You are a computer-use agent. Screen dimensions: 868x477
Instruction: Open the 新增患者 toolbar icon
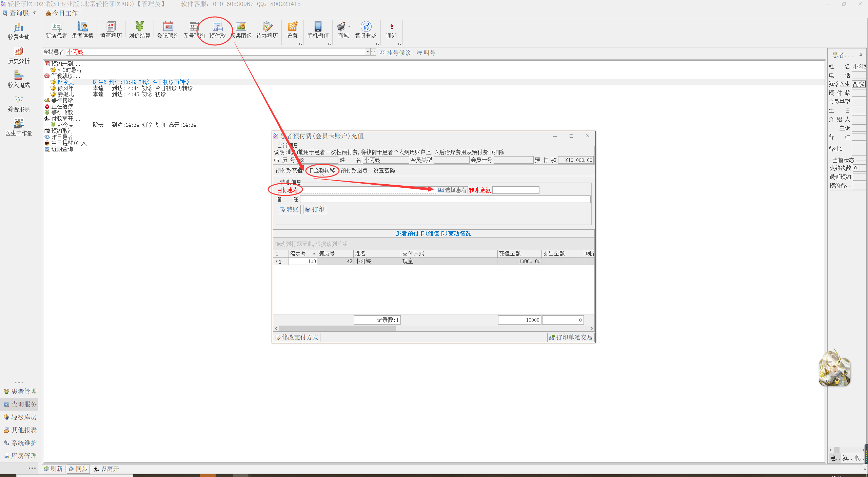56,30
